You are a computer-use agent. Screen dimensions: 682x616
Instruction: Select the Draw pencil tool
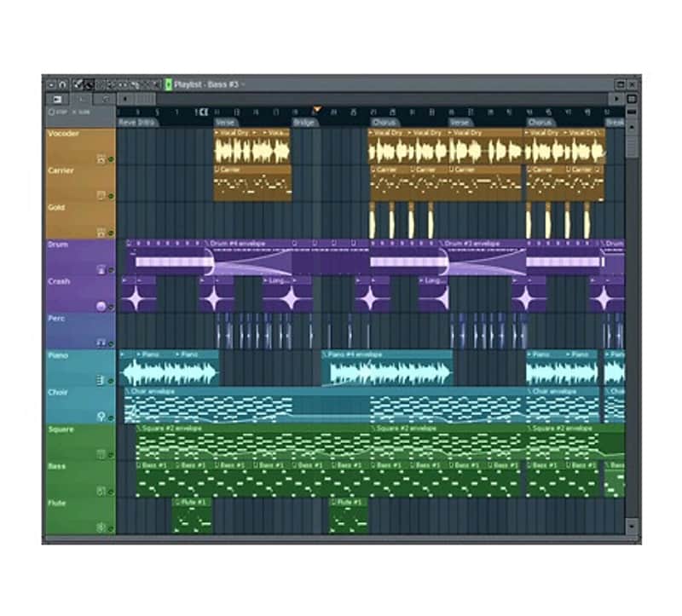[78, 84]
